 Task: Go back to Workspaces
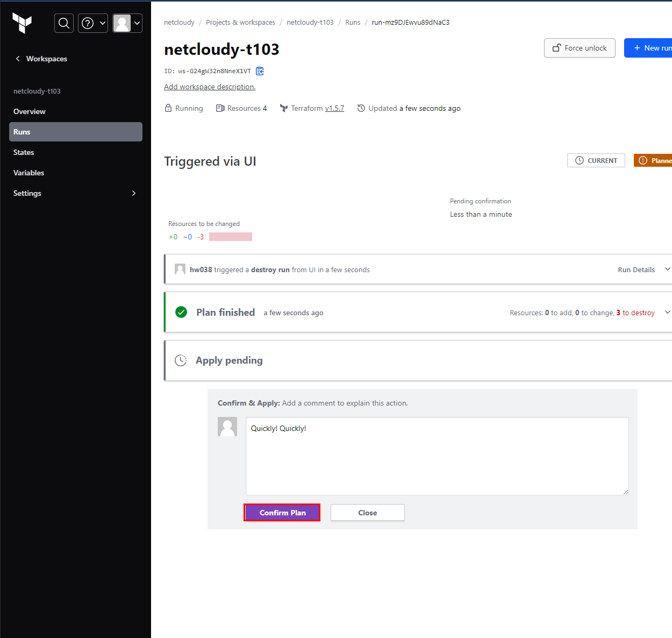point(41,59)
